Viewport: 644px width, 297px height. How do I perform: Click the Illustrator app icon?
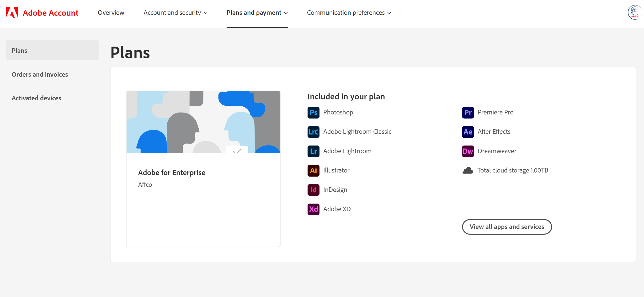tap(313, 170)
